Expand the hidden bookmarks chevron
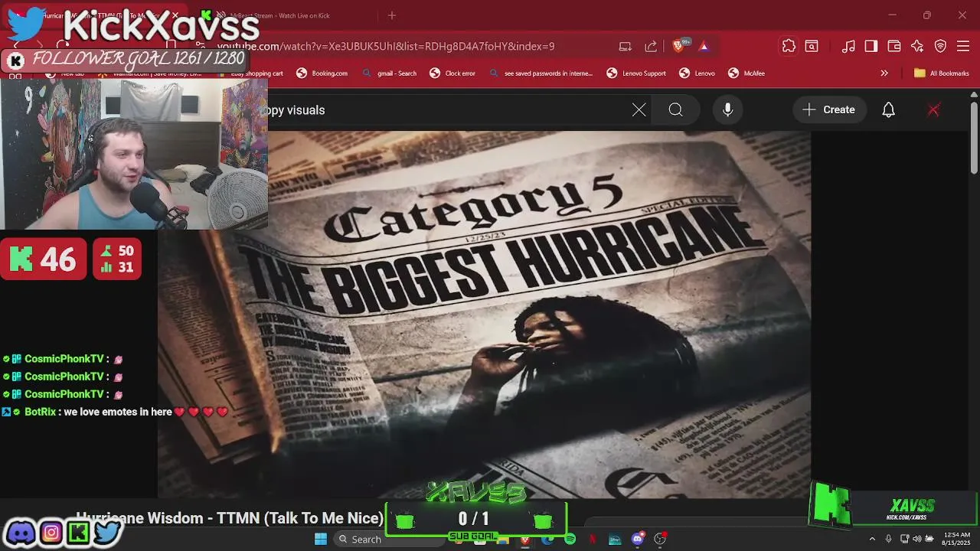 click(884, 73)
